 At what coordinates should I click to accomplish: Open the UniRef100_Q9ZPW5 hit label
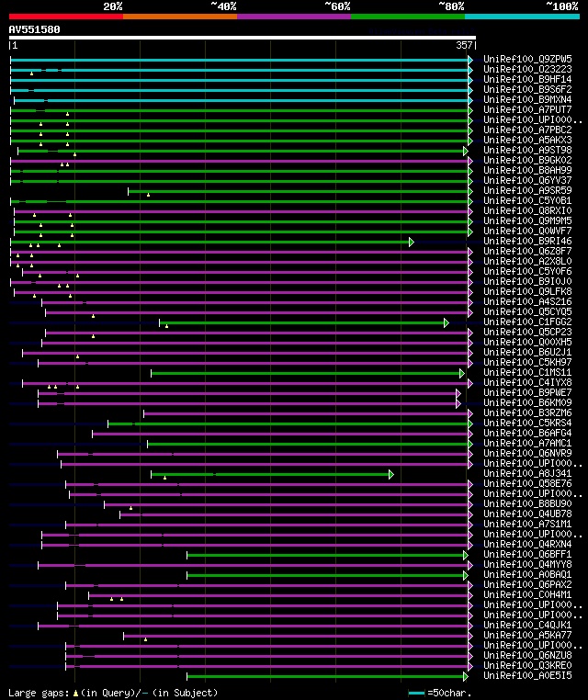(x=527, y=59)
